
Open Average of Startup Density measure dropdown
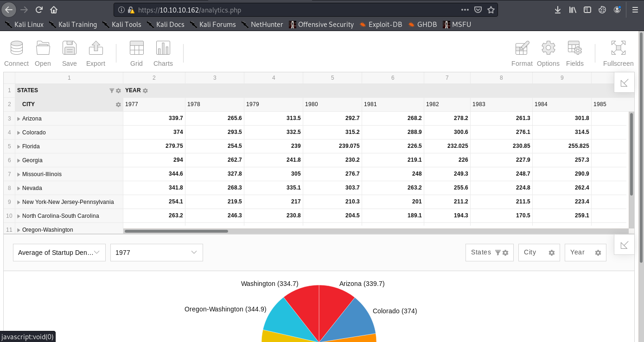[x=59, y=253]
